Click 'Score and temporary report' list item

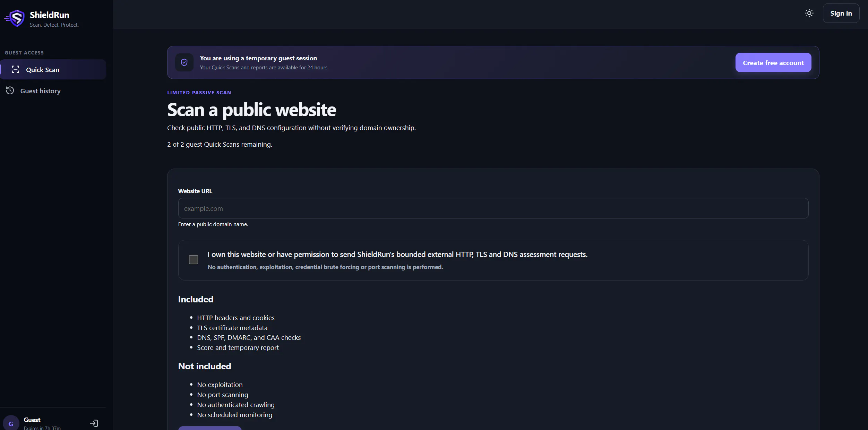click(x=238, y=347)
